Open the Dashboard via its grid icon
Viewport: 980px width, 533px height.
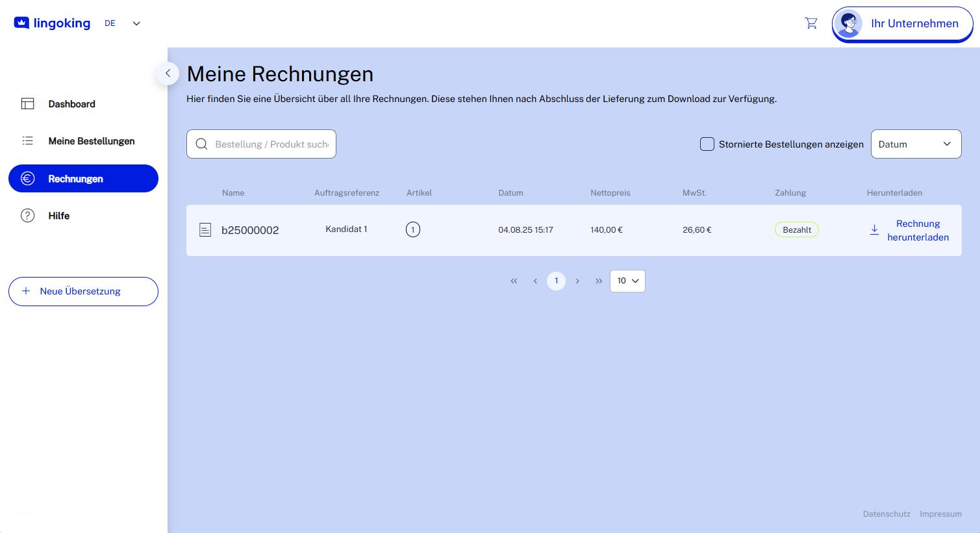[x=27, y=103]
